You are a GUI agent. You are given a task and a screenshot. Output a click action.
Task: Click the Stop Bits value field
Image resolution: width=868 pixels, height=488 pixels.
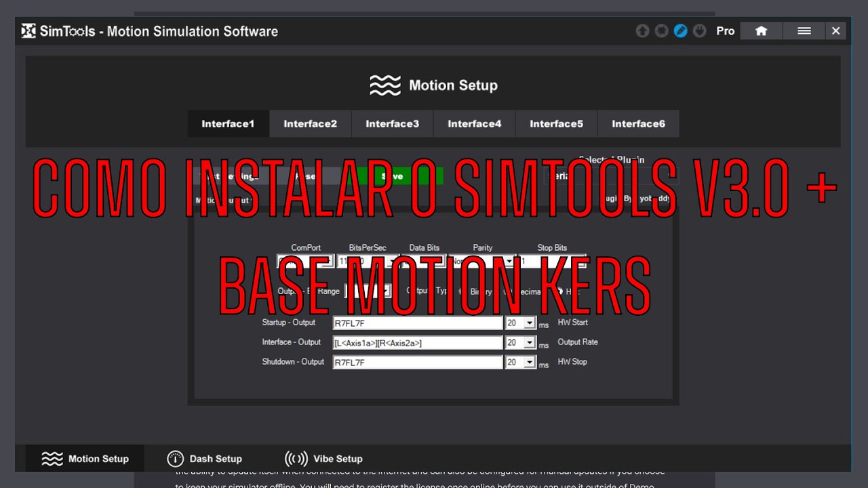point(552,261)
